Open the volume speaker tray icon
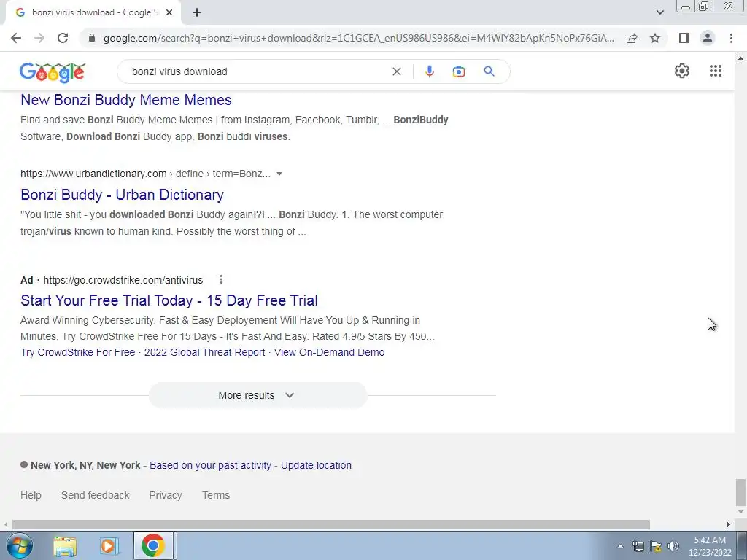The width and height of the screenshot is (747, 560). pyautogui.click(x=673, y=546)
